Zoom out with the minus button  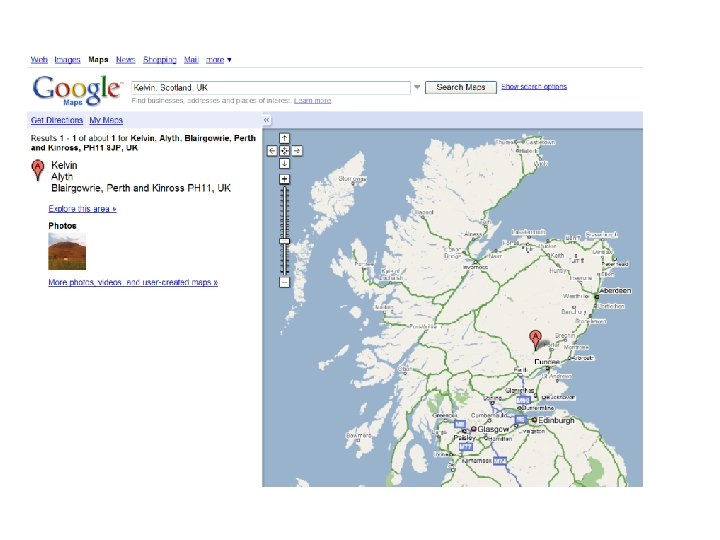284,282
